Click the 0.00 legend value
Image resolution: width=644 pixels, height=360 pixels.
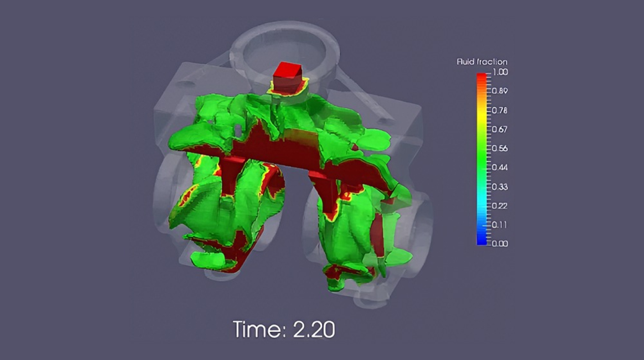point(500,244)
